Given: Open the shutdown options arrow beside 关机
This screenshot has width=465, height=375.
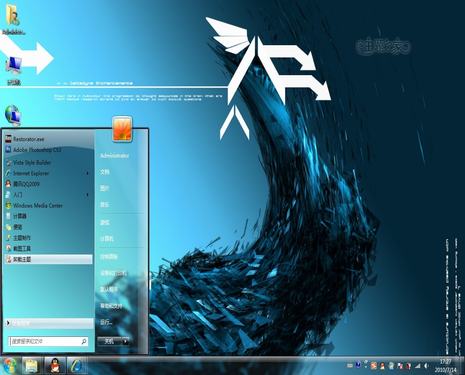Looking at the screenshot, I should tap(125, 341).
